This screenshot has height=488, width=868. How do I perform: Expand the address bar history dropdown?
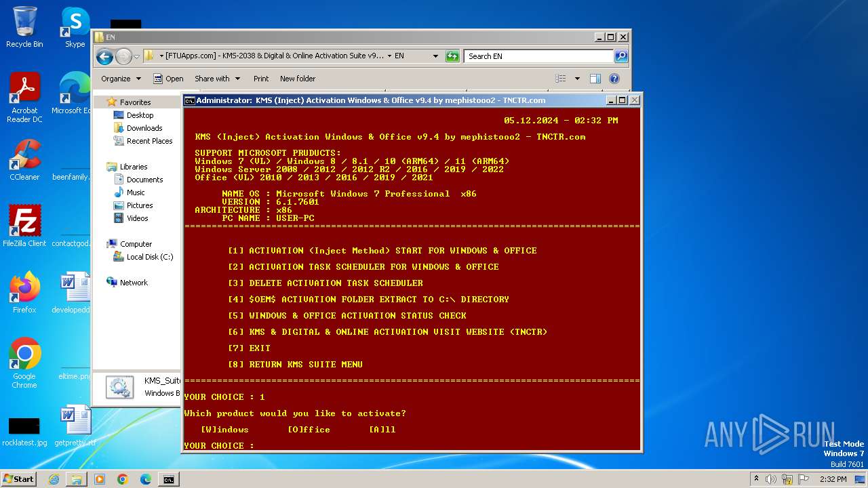point(435,56)
